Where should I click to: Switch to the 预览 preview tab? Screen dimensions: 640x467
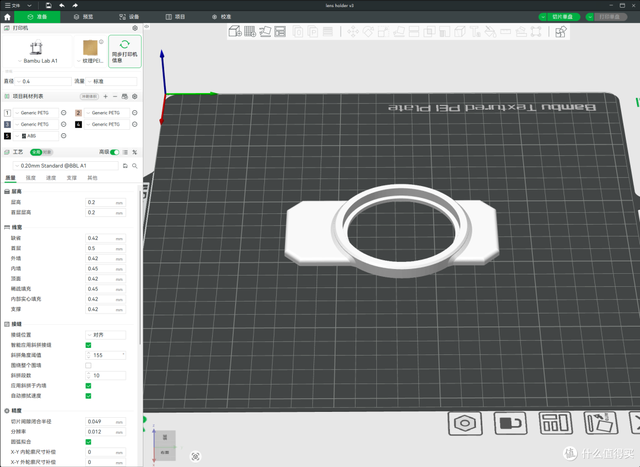[x=83, y=17]
